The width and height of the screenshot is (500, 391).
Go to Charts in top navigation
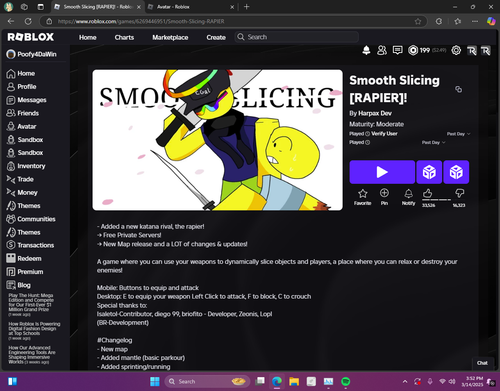pos(124,37)
